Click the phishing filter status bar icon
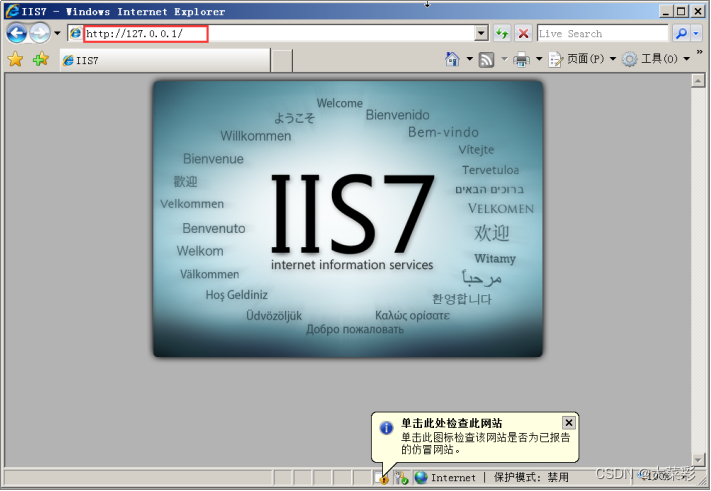Viewport: 711px width, 491px height. pos(381,477)
